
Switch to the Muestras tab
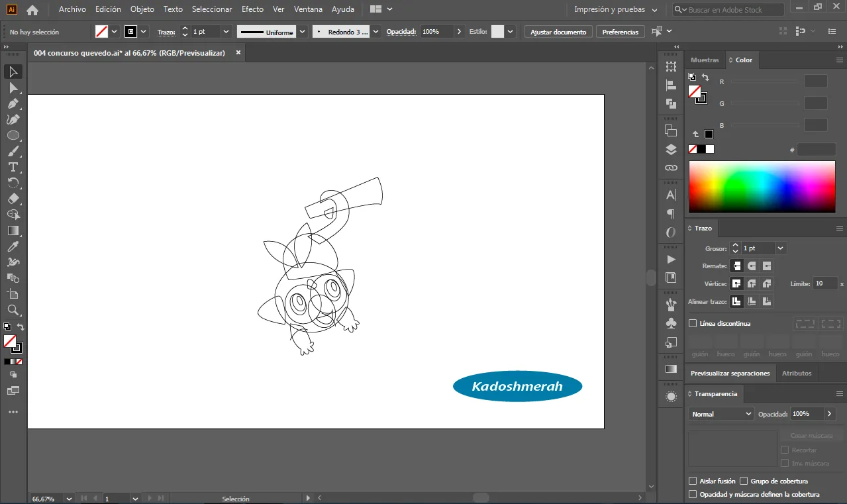(x=705, y=60)
